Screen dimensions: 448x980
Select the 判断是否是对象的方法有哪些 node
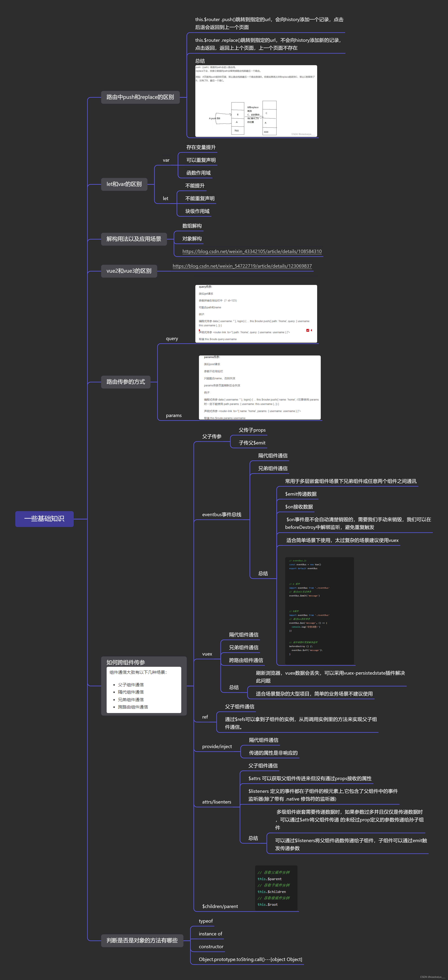tap(142, 940)
